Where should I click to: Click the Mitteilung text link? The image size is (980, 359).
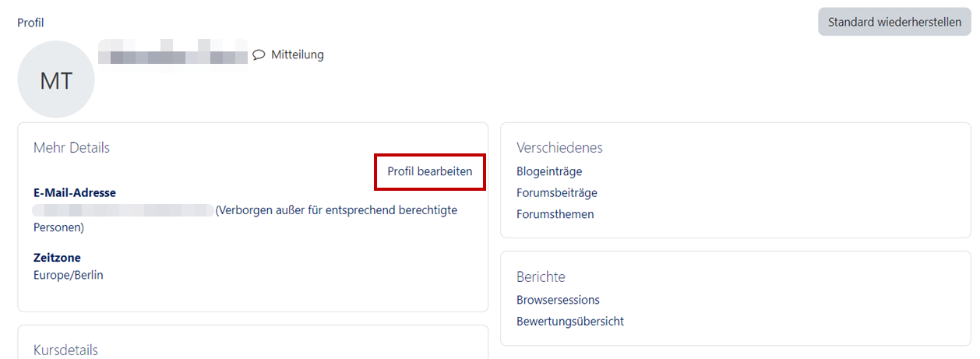point(298,55)
